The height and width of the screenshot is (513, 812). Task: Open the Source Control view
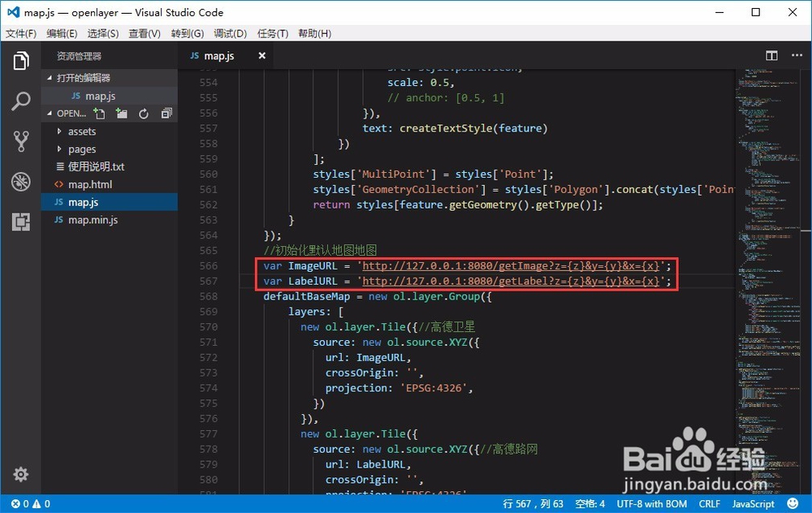pos(21,140)
